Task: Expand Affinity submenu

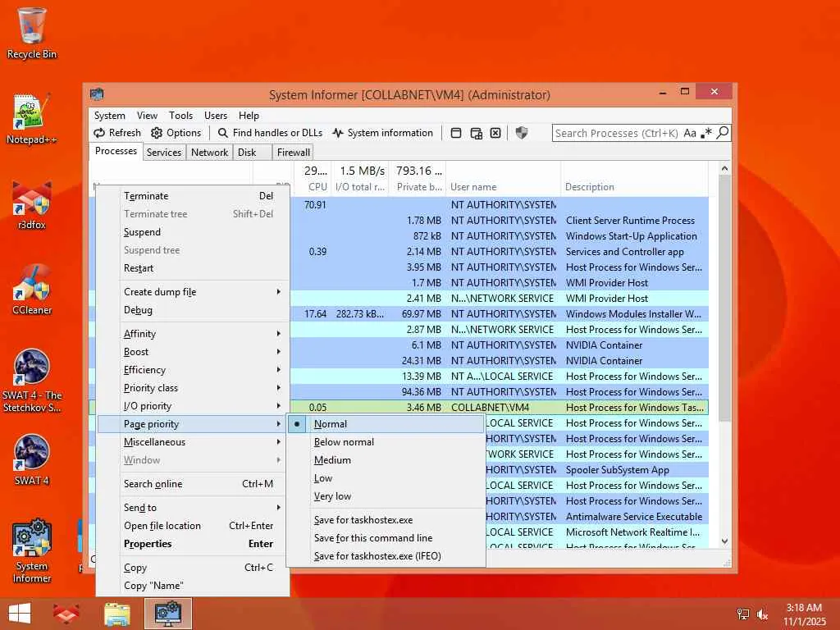Action: pyautogui.click(x=193, y=334)
